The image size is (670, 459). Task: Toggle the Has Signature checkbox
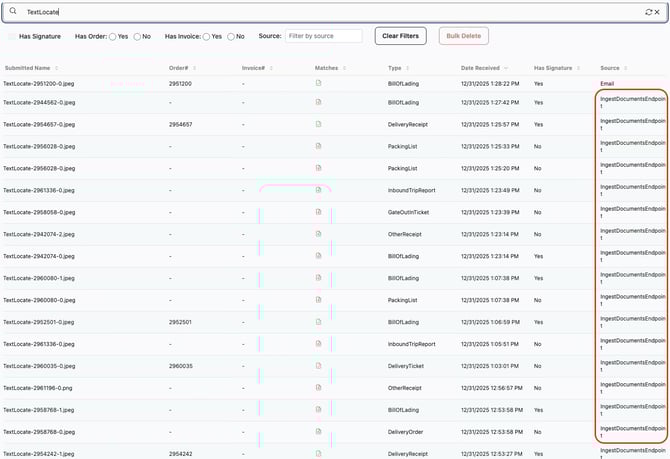click(x=12, y=36)
